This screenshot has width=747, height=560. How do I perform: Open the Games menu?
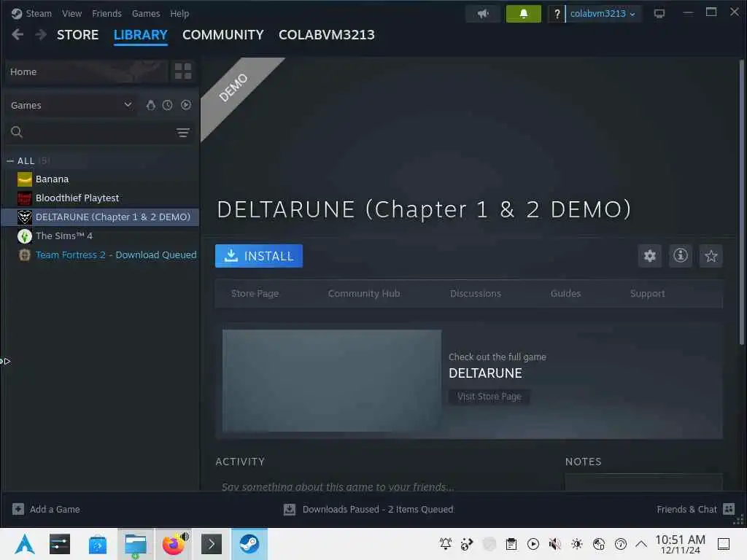(146, 13)
